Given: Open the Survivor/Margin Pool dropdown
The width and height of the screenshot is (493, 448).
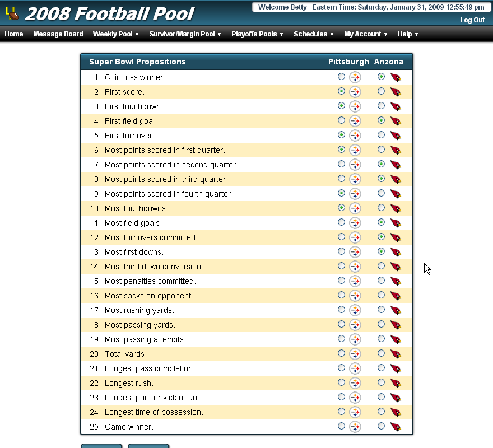Looking at the screenshot, I should 185,34.
